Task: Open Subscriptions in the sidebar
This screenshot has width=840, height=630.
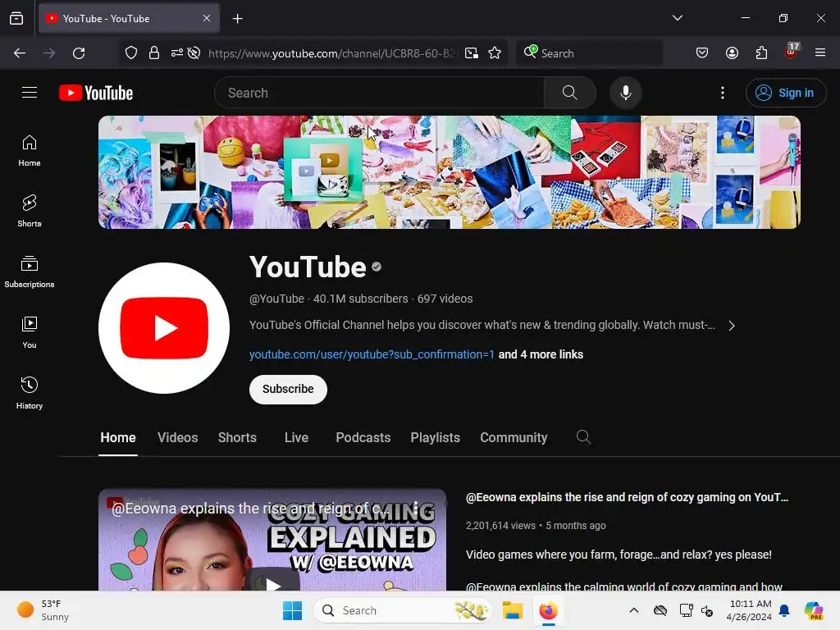Action: click(x=30, y=272)
